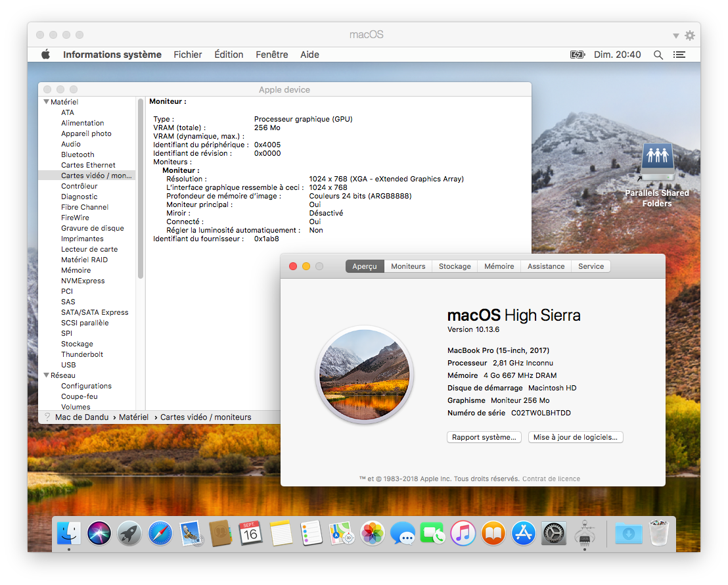Open the Trash in the Dock
The height and width of the screenshot is (585, 728).
(x=659, y=533)
